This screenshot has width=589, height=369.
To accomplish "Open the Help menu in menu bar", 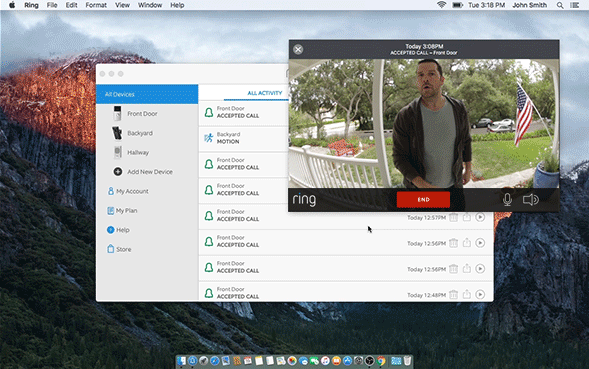I will 177,5.
